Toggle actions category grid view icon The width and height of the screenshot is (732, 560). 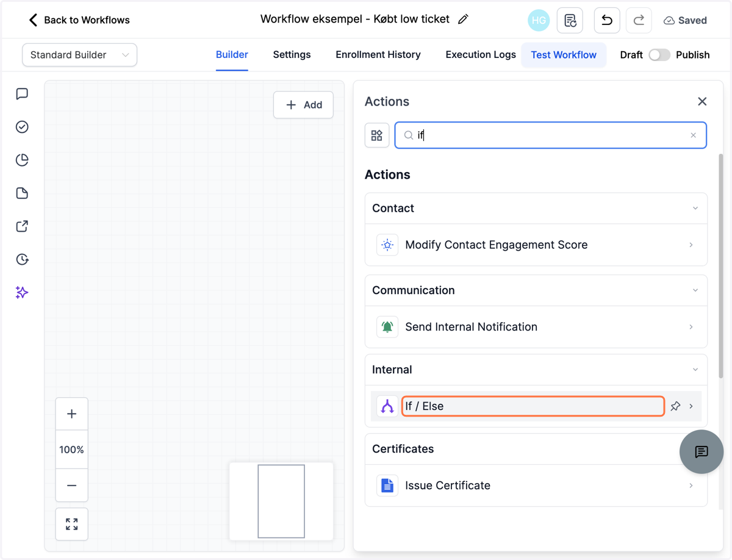[377, 135]
